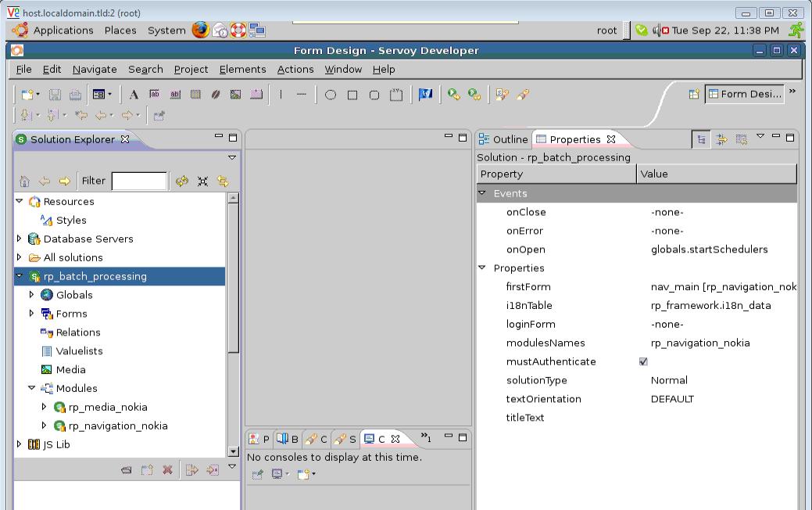Open the System menu in top panel
The width and height of the screenshot is (812, 510).
click(166, 31)
